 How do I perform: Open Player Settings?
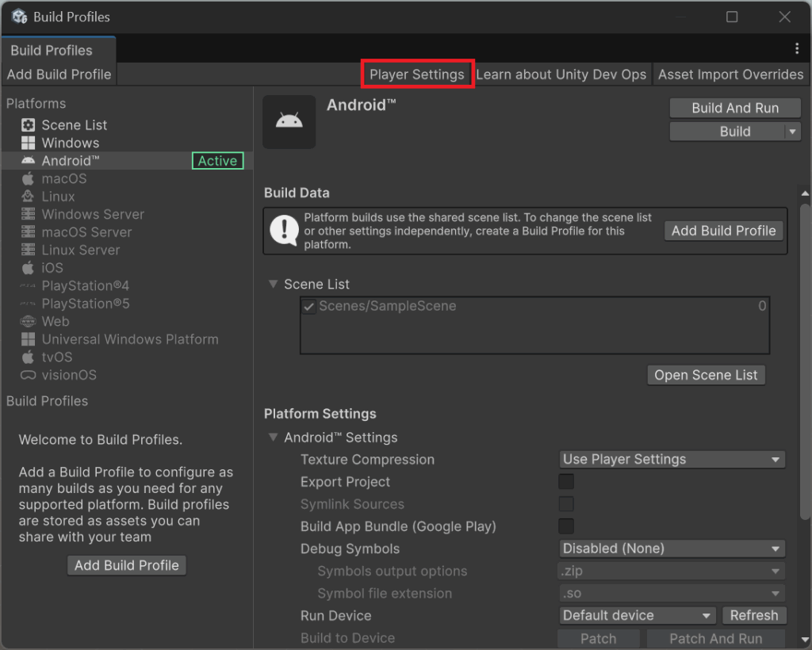417,75
